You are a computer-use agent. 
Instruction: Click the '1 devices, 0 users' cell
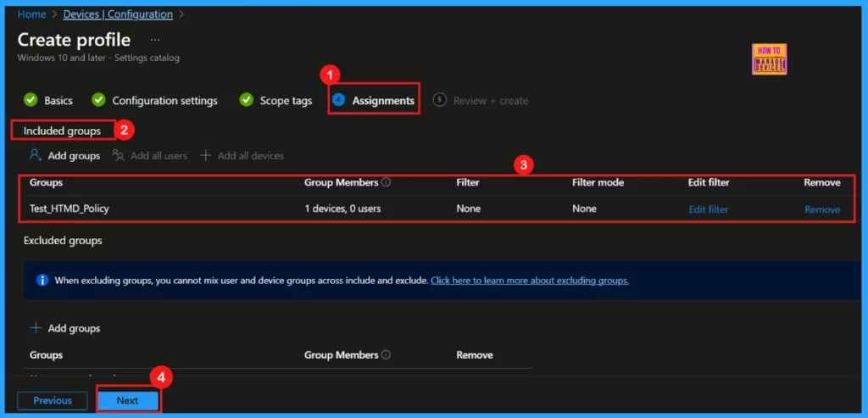[x=342, y=209]
